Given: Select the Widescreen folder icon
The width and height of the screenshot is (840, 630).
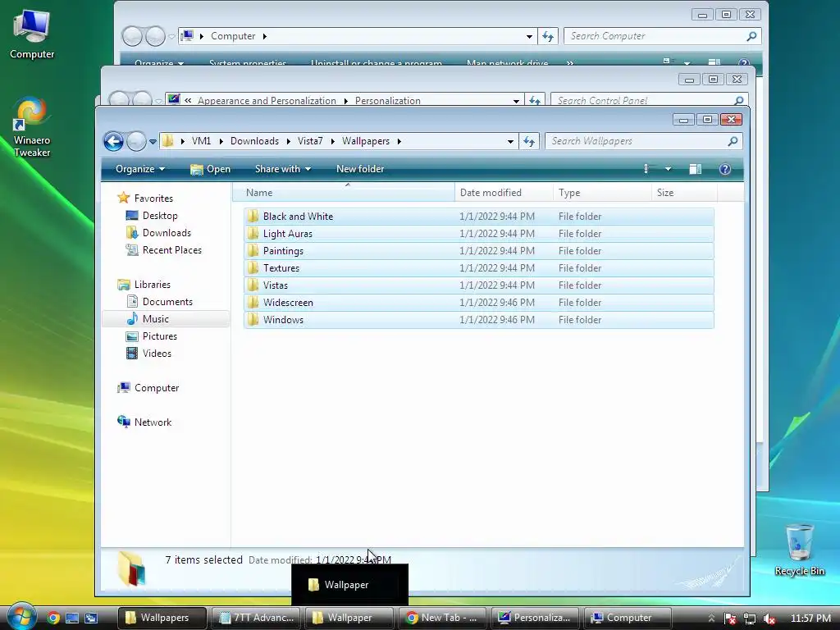Looking at the screenshot, I should (253, 302).
